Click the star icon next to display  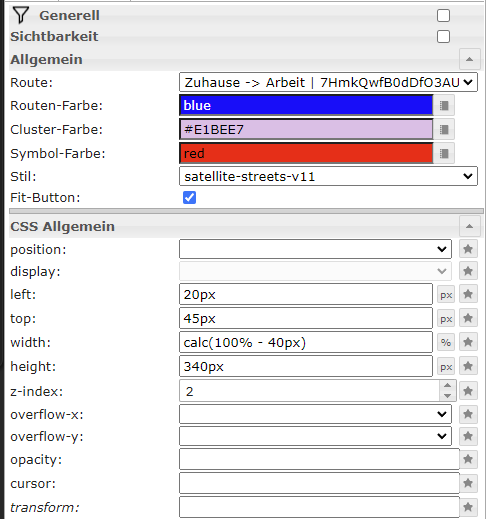(x=468, y=271)
